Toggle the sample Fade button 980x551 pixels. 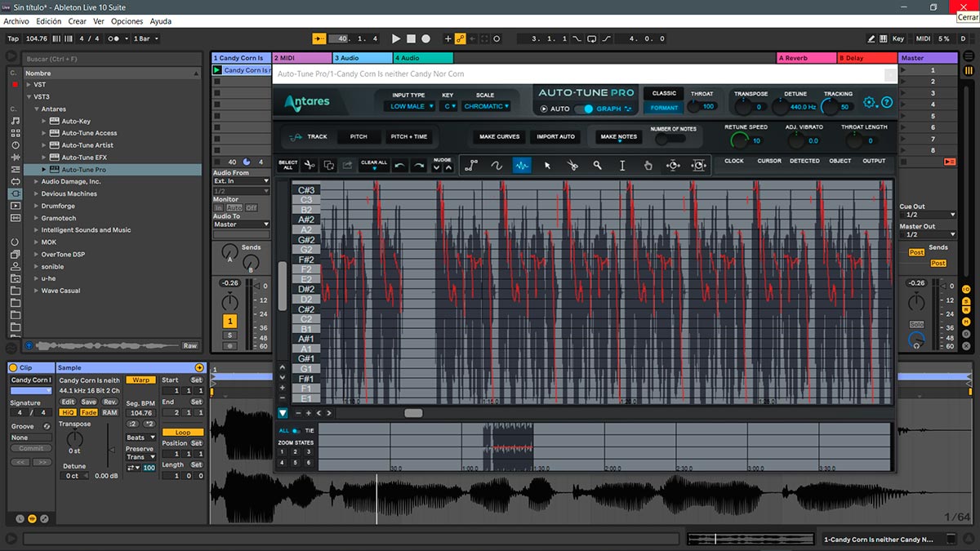(88, 413)
